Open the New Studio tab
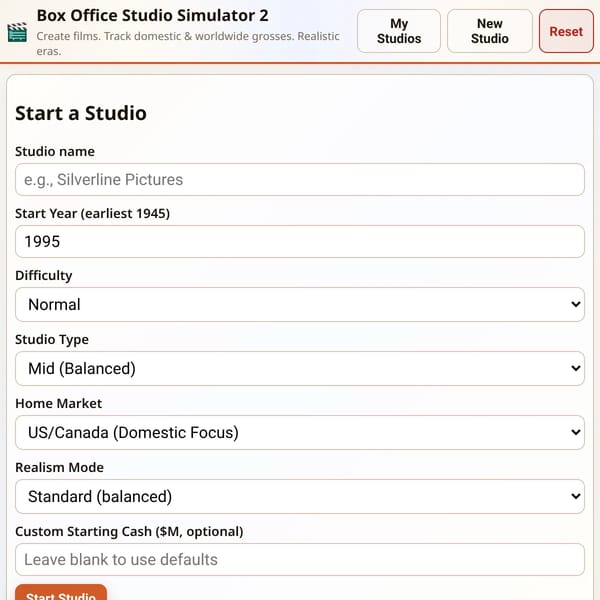Viewport: 600px width, 600px height. click(489, 31)
